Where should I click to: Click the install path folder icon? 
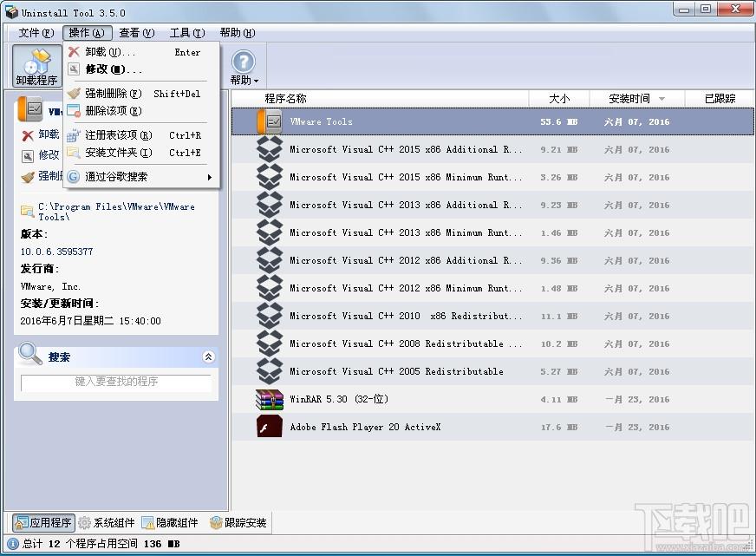(x=27, y=211)
